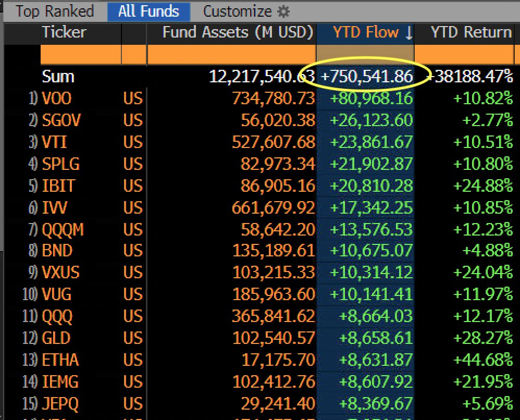Click the Fund Assets filter field
This screenshot has width=520, height=420.
[231, 54]
